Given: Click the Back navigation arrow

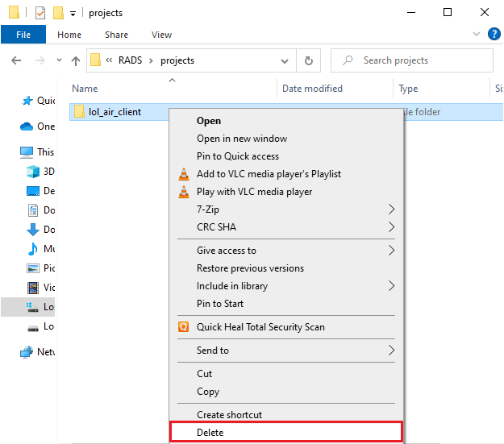Looking at the screenshot, I should coord(16,60).
